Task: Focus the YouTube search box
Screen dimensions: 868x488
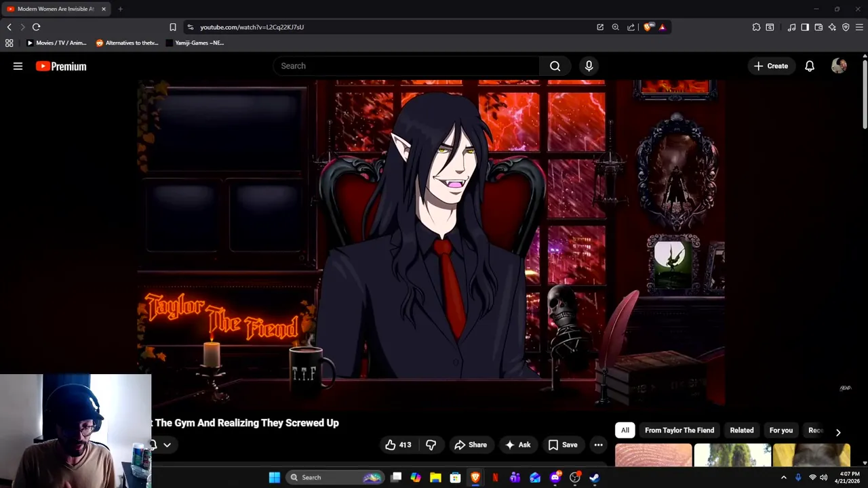Action: [x=406, y=66]
